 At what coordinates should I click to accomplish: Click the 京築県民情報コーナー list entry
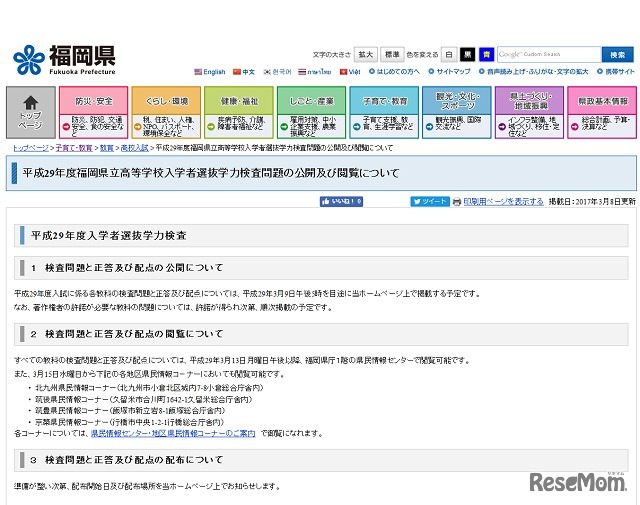[129, 422]
